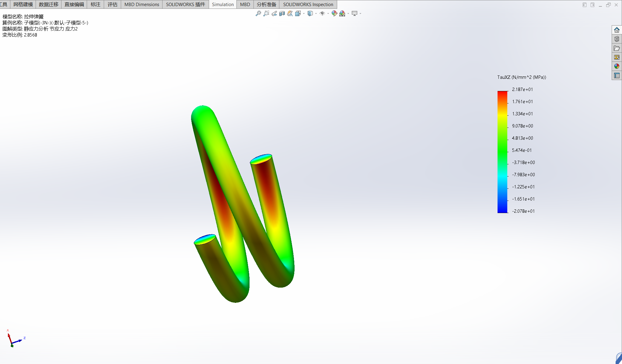Select the Zoom to Area tool
The image size is (622, 364).
click(x=266, y=13)
